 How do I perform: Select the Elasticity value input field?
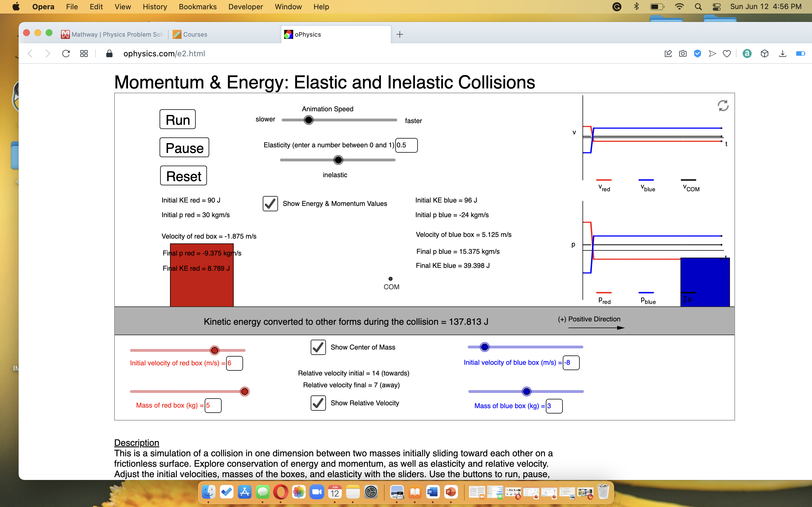(x=406, y=145)
